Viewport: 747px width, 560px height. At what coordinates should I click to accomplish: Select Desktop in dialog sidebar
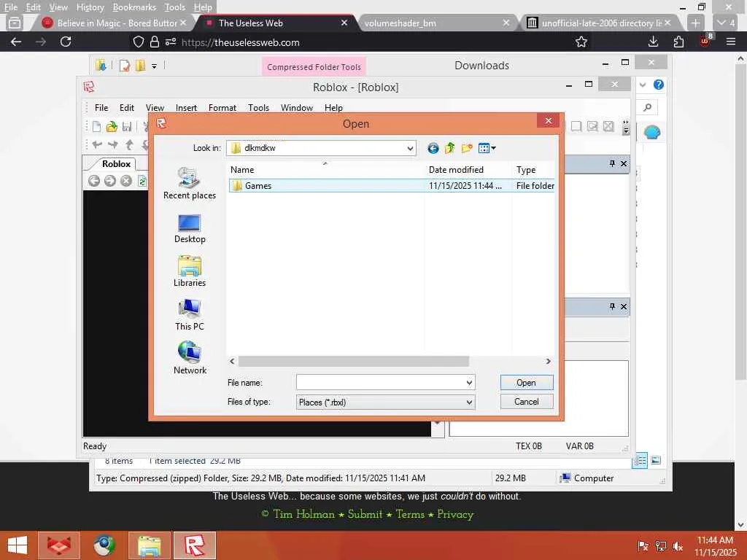click(x=190, y=228)
